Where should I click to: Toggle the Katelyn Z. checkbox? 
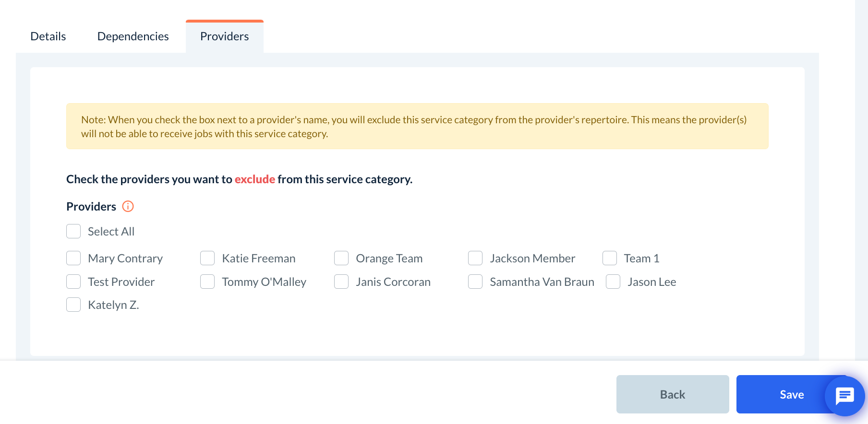click(73, 305)
